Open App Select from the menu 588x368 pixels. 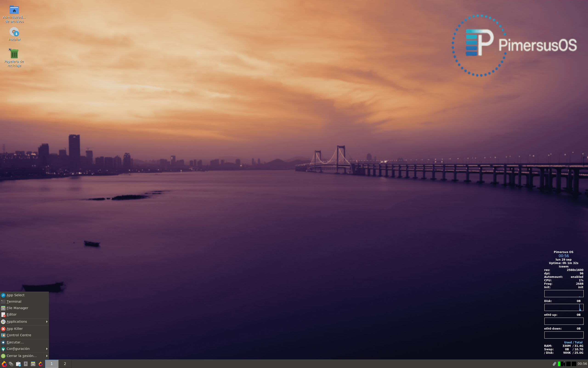pos(25,295)
